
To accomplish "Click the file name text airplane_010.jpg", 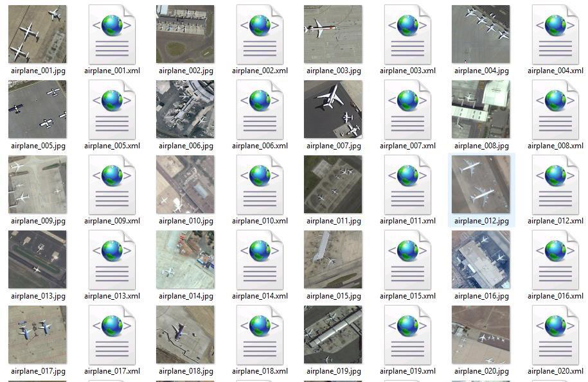I will 186,221.
